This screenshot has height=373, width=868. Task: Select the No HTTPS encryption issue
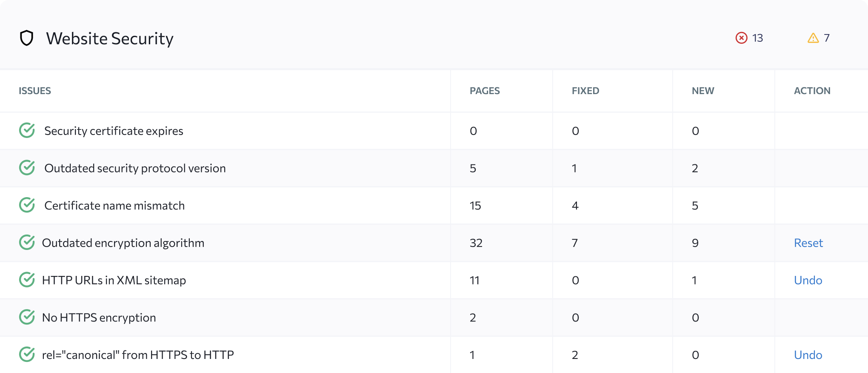pos(99,318)
